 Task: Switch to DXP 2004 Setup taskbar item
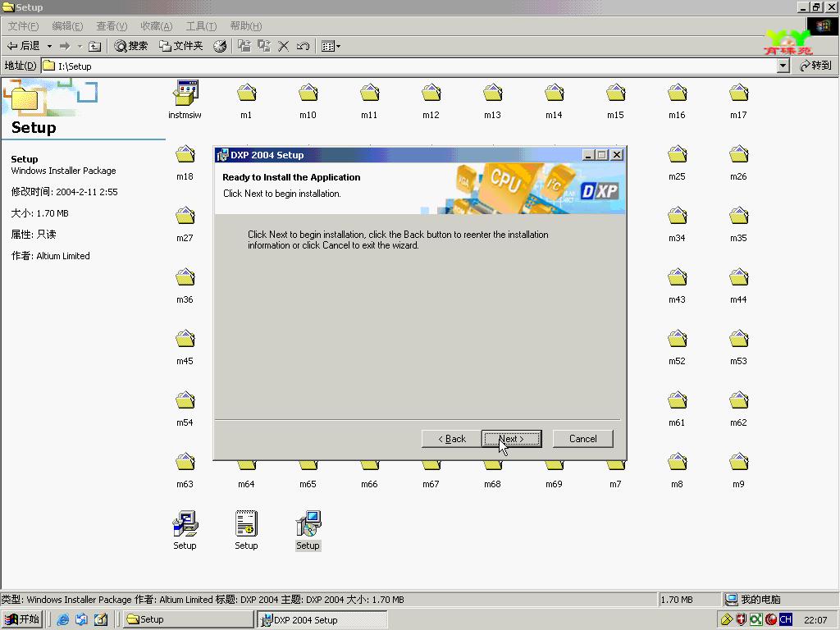322,619
